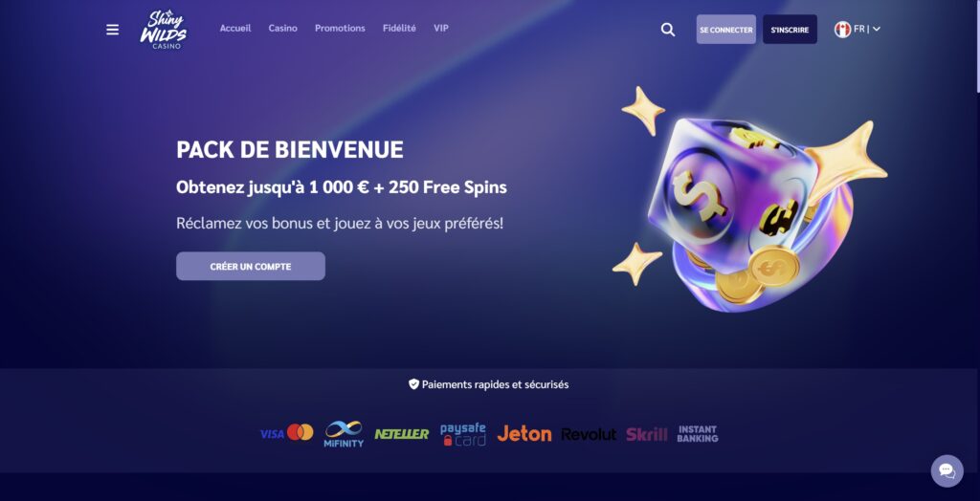Viewport: 980px width, 501px height.
Task: Open the live chat bubble
Action: (947, 471)
